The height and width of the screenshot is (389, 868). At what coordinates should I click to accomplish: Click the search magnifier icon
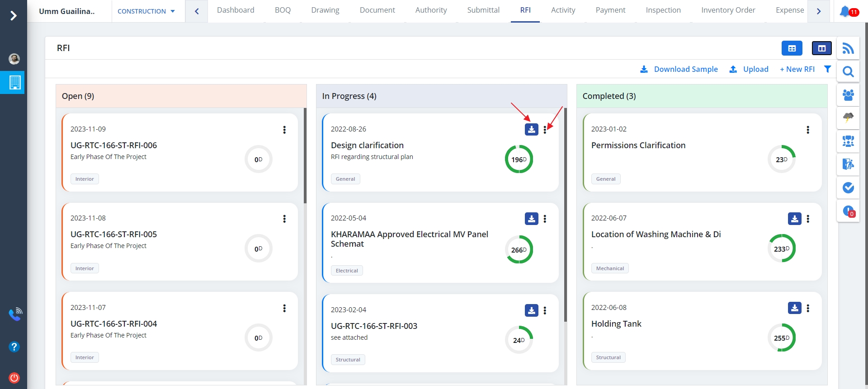pos(848,72)
